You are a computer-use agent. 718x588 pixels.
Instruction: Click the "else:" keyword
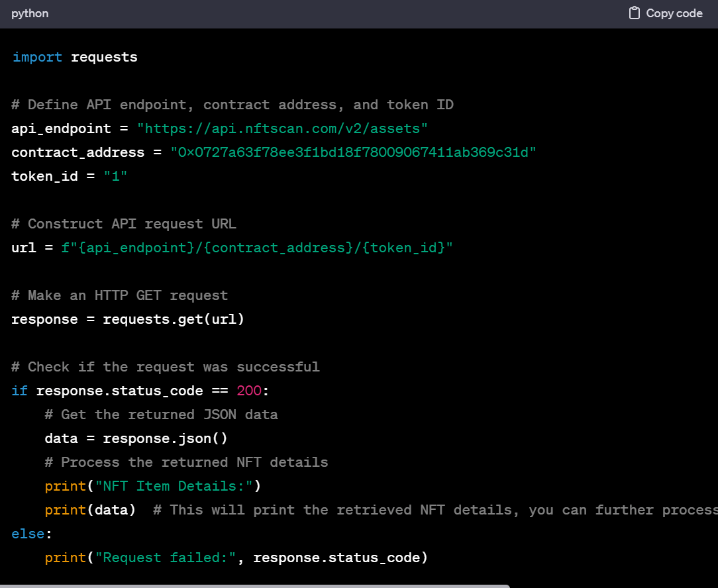pyautogui.click(x=28, y=534)
